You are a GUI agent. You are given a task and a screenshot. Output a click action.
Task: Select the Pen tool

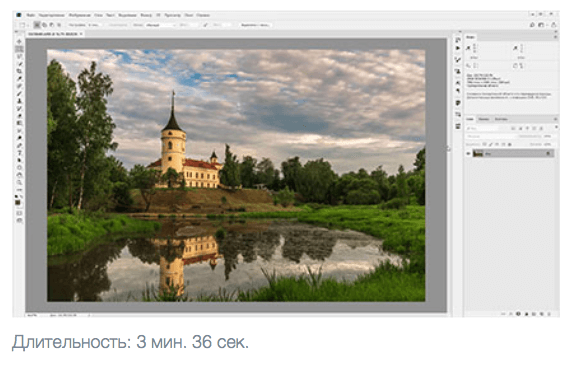click(19, 145)
